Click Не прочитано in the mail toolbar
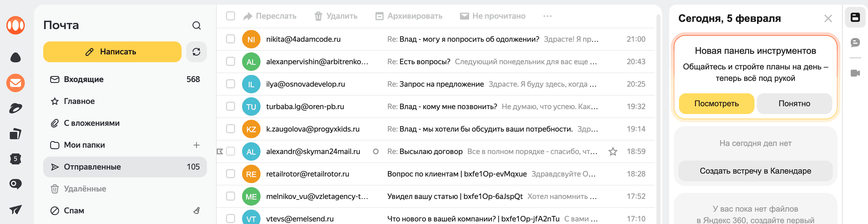The image size is (868, 224). (493, 16)
